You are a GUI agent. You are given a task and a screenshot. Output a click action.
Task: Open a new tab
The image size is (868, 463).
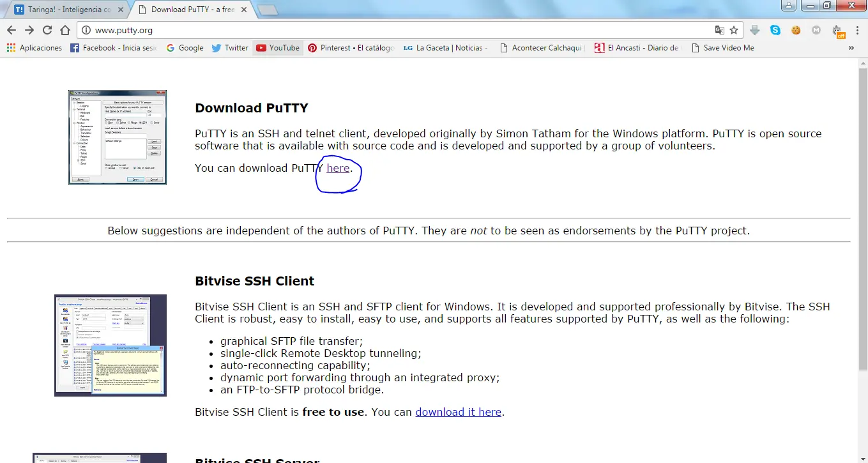click(267, 10)
